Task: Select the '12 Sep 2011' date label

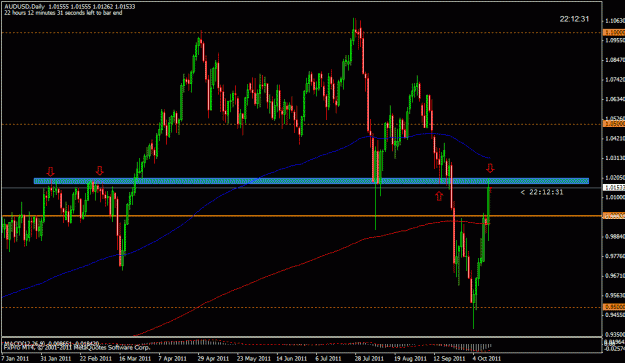Action: [x=449, y=358]
